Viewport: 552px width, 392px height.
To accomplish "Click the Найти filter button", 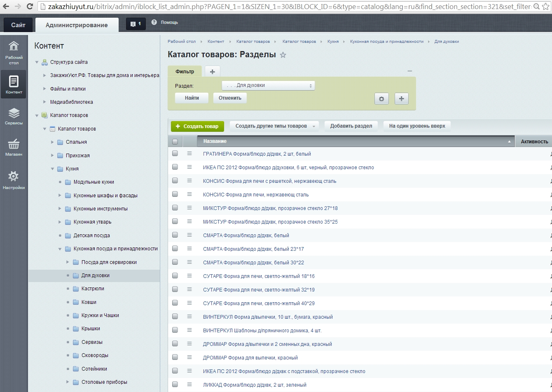I will coord(192,98).
